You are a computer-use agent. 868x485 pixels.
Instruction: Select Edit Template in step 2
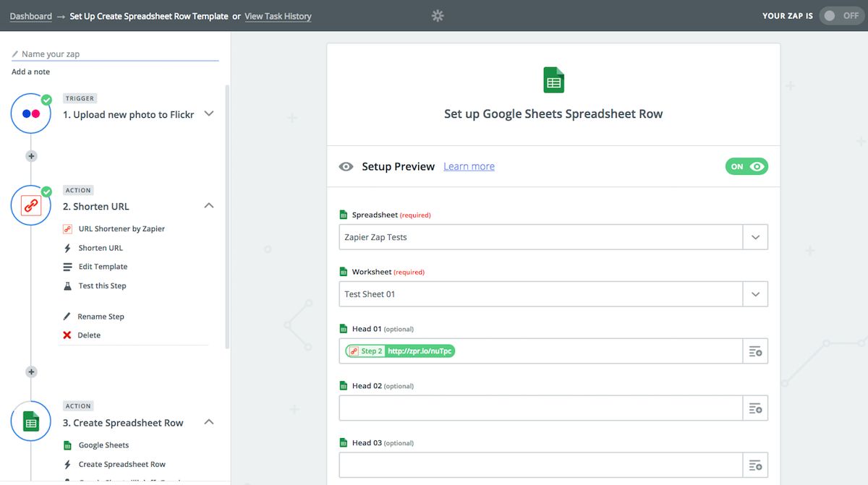coord(103,267)
